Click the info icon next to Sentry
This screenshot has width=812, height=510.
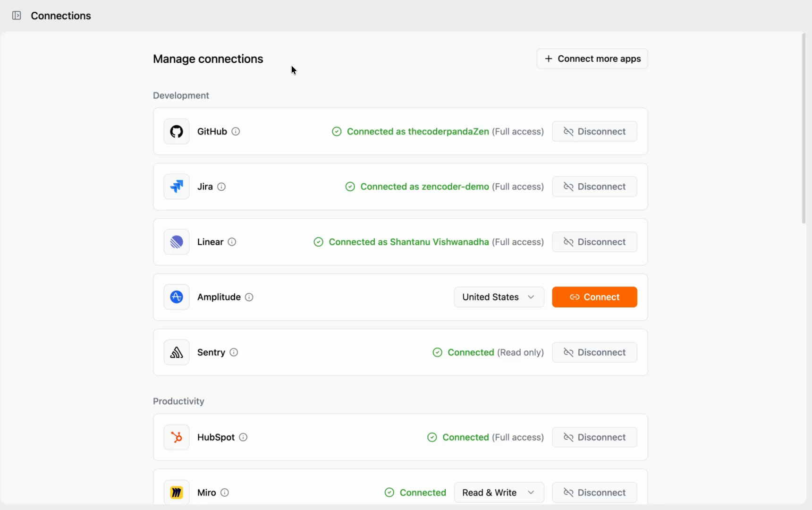tap(234, 352)
